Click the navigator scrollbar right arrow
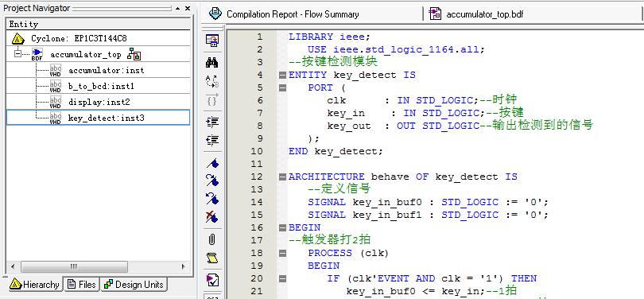Image resolution: width=644 pixels, height=299 pixels. click(183, 266)
